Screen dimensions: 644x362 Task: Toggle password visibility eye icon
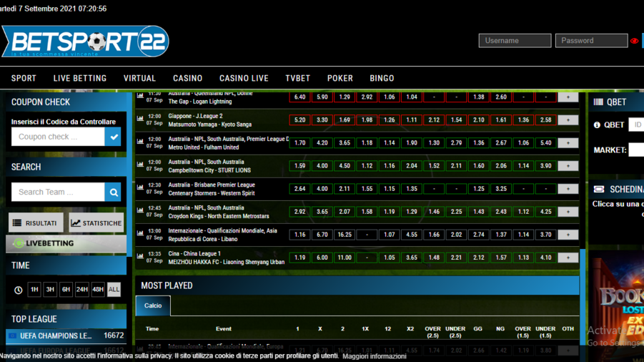[x=634, y=41]
